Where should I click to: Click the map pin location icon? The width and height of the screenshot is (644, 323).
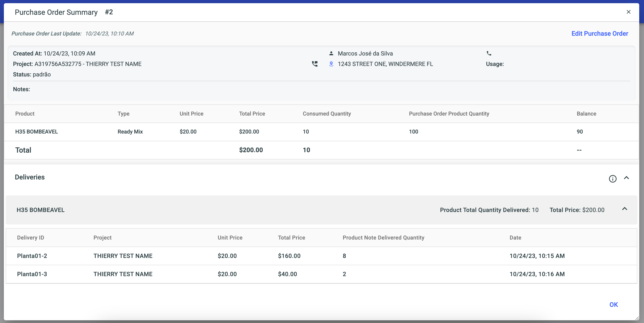331,64
